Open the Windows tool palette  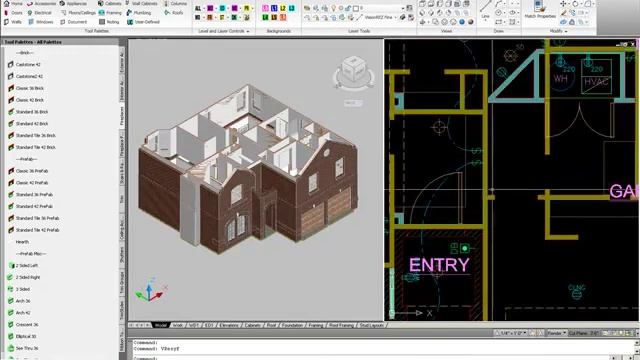(41, 22)
